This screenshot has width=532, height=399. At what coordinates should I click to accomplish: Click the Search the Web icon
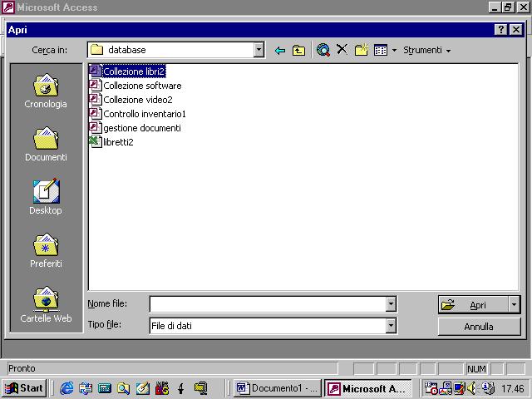tap(323, 50)
